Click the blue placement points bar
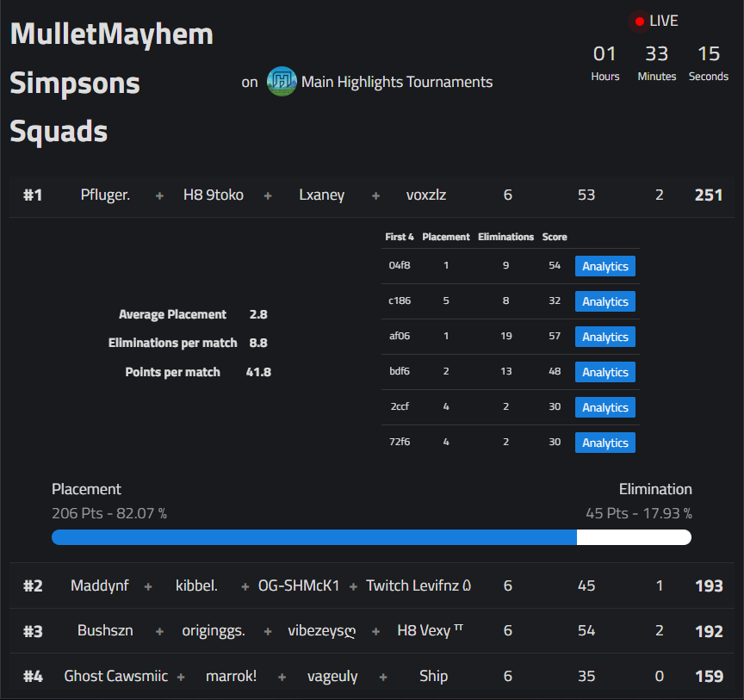 coord(314,537)
